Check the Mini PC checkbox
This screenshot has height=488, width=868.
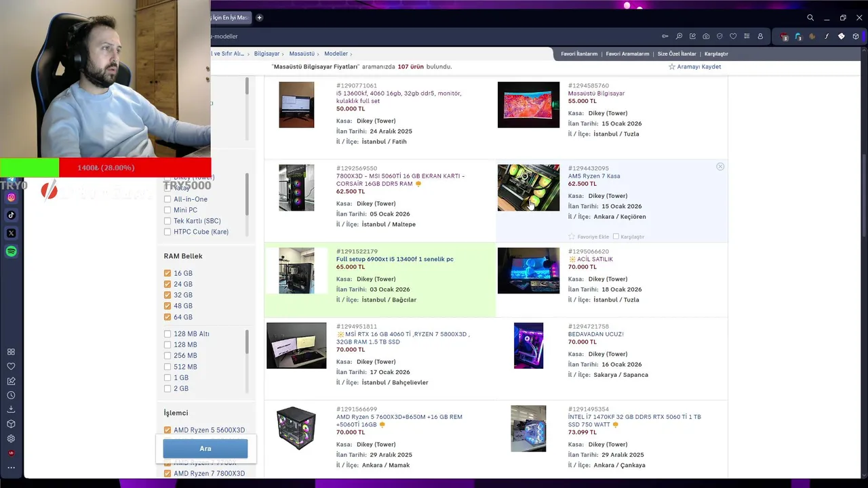click(167, 210)
